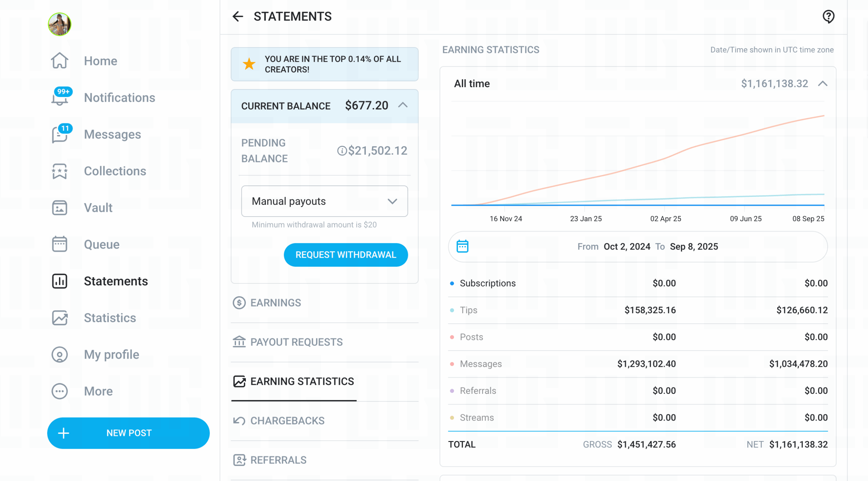Image resolution: width=868 pixels, height=481 pixels.
Task: Click the calendar icon in date range
Action: [462, 246]
